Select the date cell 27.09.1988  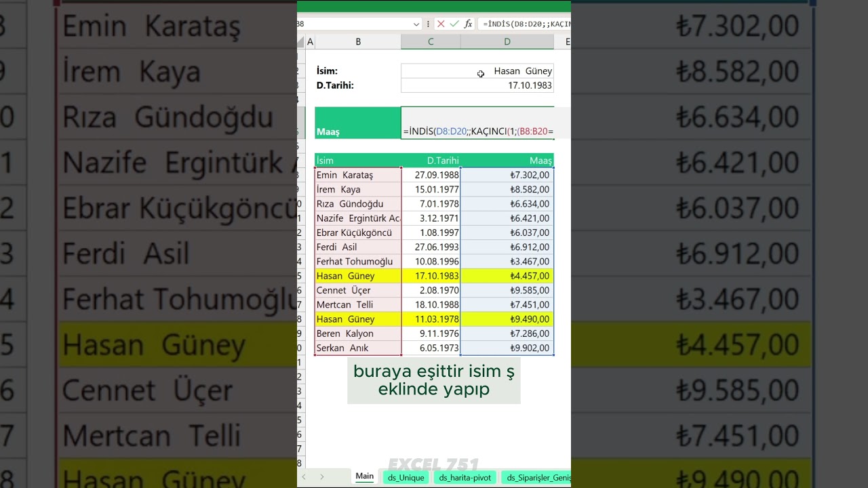(x=431, y=175)
